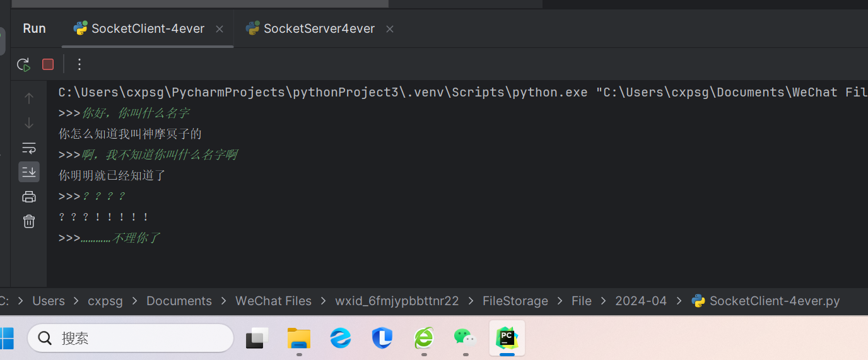This screenshot has height=360, width=868.
Task: Click the down arrow in console gutter
Action: [29, 123]
